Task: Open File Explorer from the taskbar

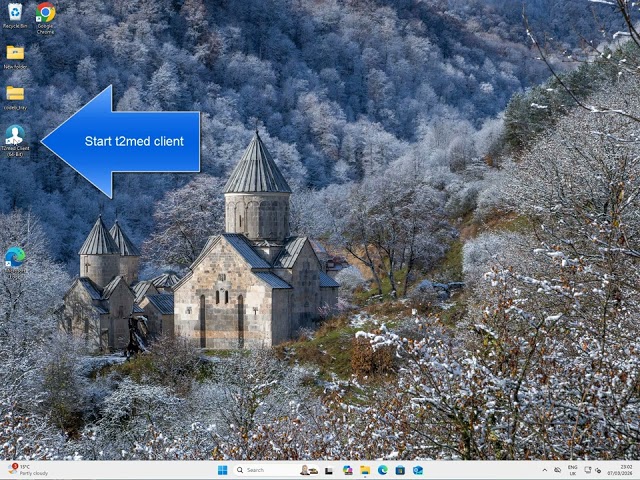Action: point(365,470)
